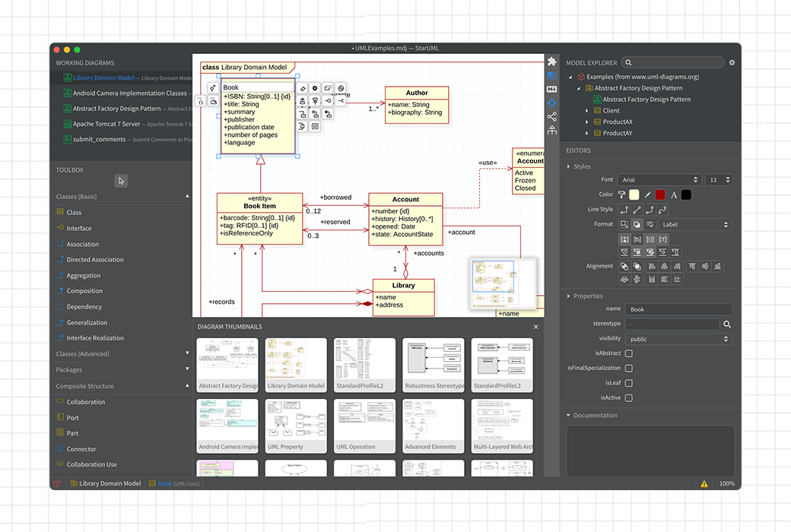Choose rectilinear line style icon
Viewport: 791px width, 532px height.
(x=624, y=210)
